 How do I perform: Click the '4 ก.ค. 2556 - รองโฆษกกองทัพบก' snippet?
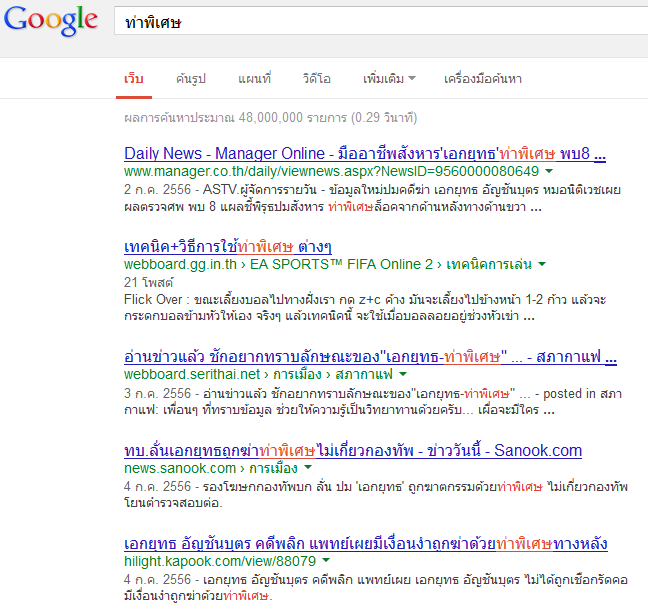(x=376, y=494)
